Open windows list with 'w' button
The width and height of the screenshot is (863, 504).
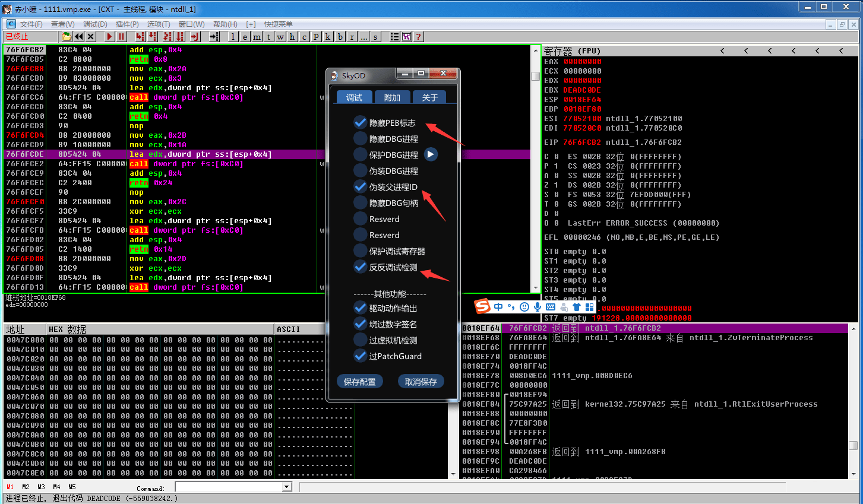[x=280, y=37]
